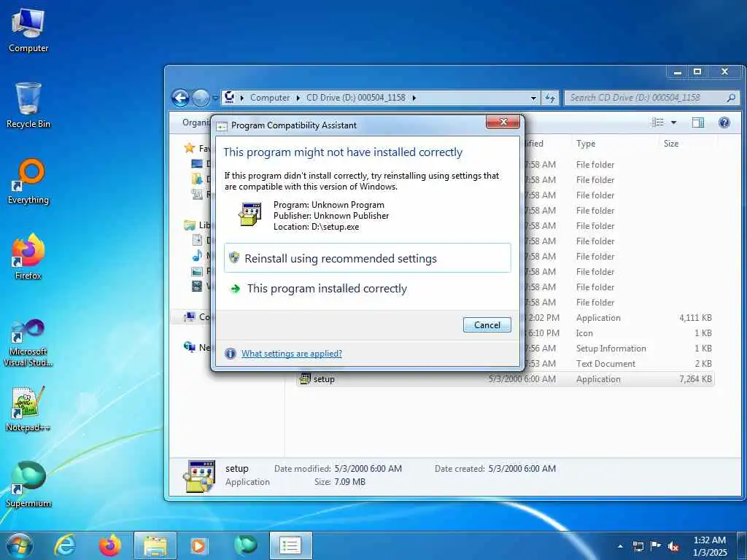Open the view options dropdown arrow

pyautogui.click(x=673, y=122)
